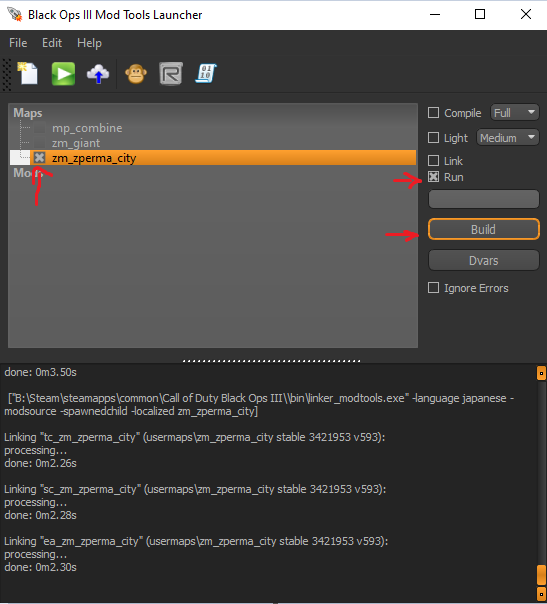Click the toolbar drag handle grip
The height and width of the screenshot is (604, 547).
coord(7,75)
